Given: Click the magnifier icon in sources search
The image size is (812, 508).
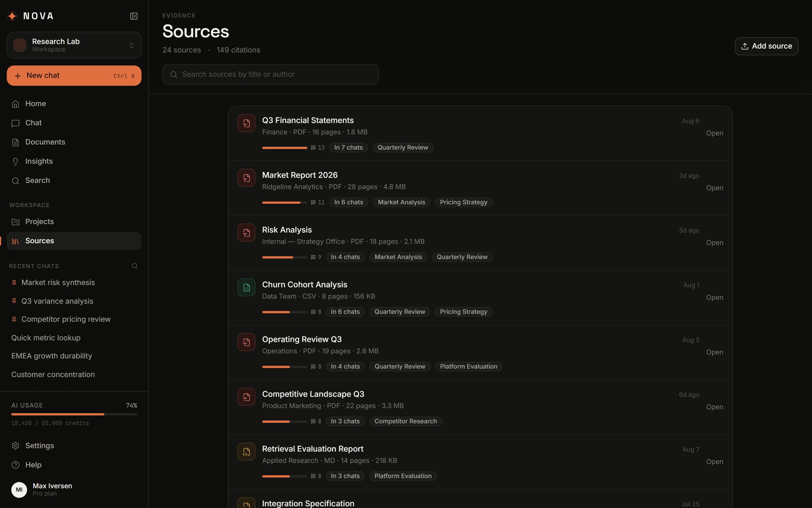Looking at the screenshot, I should [x=174, y=75].
